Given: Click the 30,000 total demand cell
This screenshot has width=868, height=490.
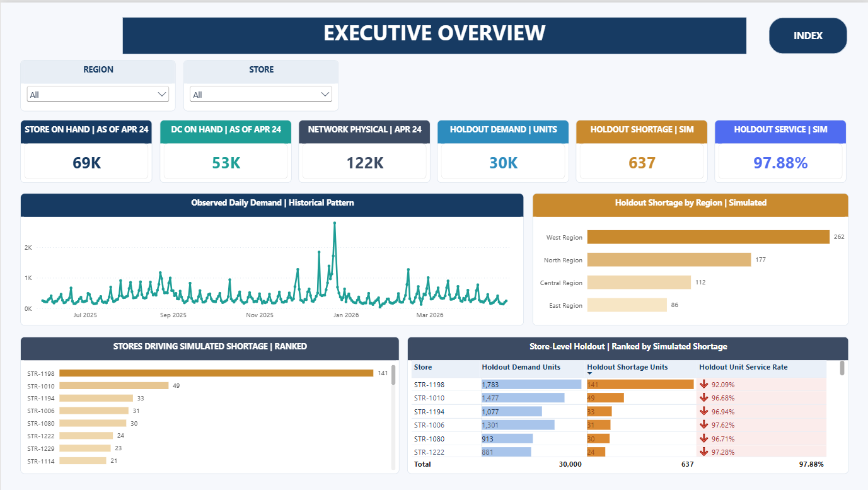Looking at the screenshot, I should pos(570,464).
